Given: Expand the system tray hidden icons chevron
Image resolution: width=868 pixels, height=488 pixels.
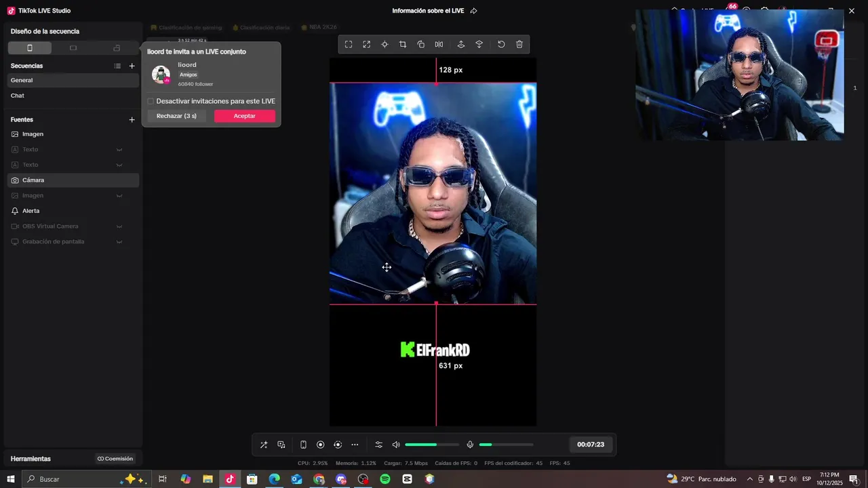Looking at the screenshot, I should click(x=750, y=479).
